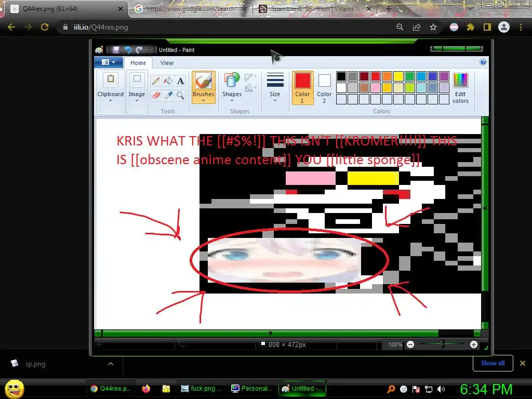Viewport: 532px width, 399px height.
Task: Bookmark this page with the star icon
Action: 433,27
